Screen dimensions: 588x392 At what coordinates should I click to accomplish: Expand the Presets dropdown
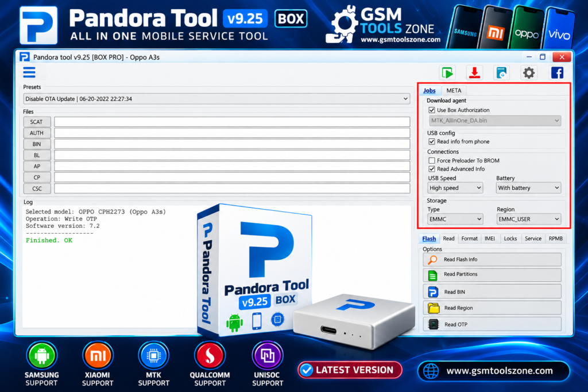216,99
